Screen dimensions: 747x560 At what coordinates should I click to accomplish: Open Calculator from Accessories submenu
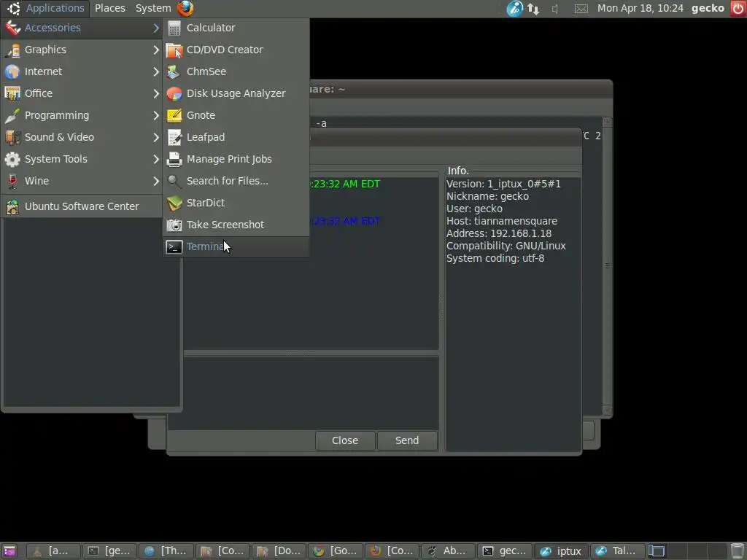[x=236, y=28]
